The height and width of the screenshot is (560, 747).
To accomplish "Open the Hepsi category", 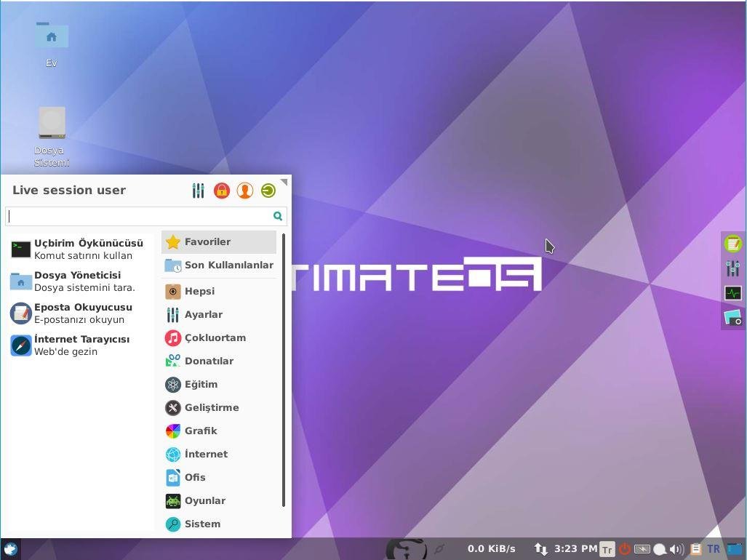I will 219,291.
